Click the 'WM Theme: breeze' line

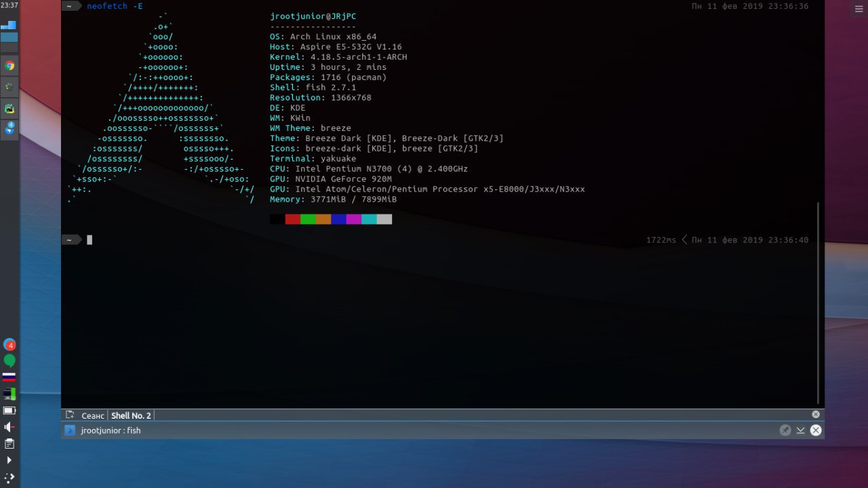pos(311,128)
